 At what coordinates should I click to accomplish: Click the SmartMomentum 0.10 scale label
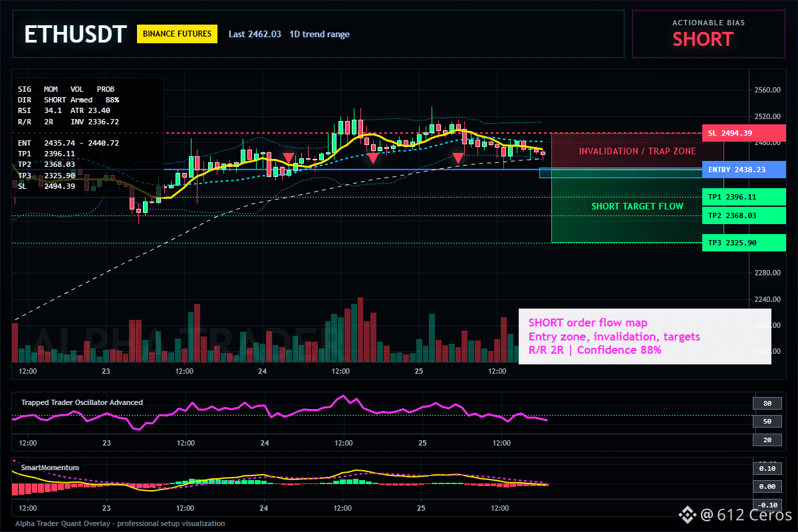click(x=767, y=468)
